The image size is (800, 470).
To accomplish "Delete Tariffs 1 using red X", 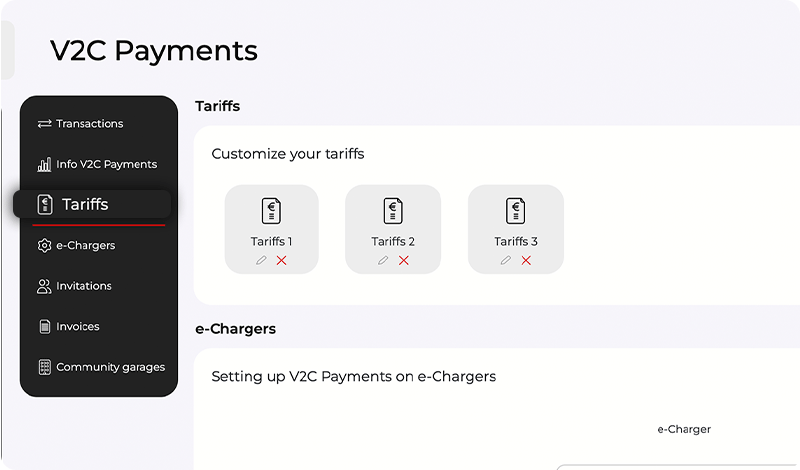I will coord(282,260).
